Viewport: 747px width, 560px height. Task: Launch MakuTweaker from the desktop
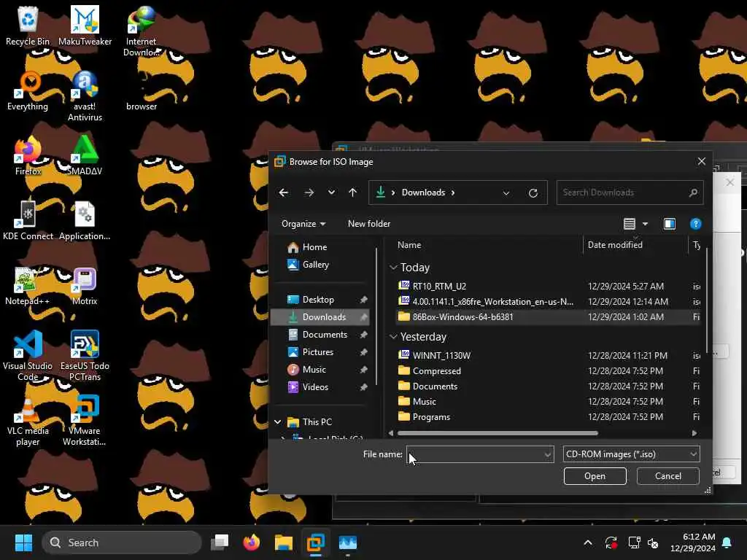(x=85, y=26)
